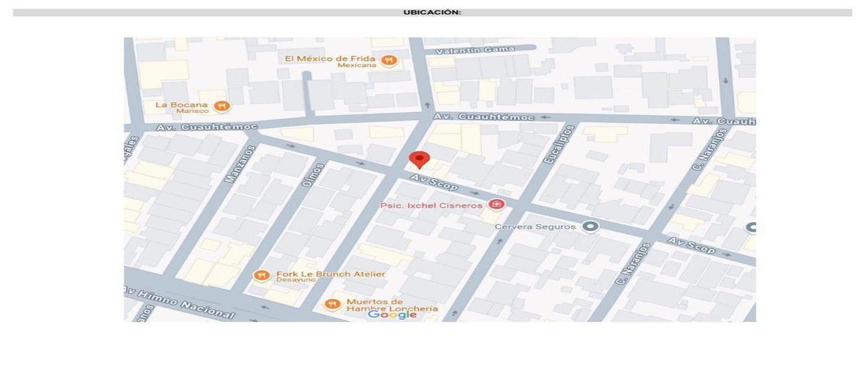Select La Bocana restaurant icon

click(222, 106)
